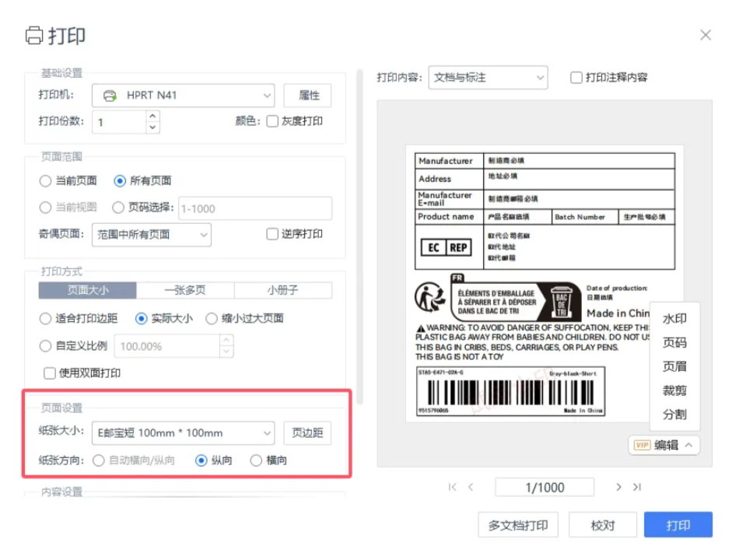Select 缩小过大页面 radio option

pos(211,319)
